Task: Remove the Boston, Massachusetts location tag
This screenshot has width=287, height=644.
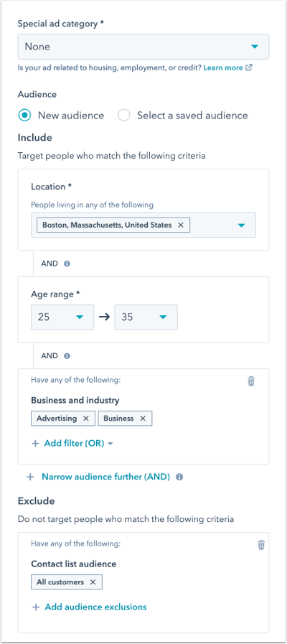Action: point(180,225)
